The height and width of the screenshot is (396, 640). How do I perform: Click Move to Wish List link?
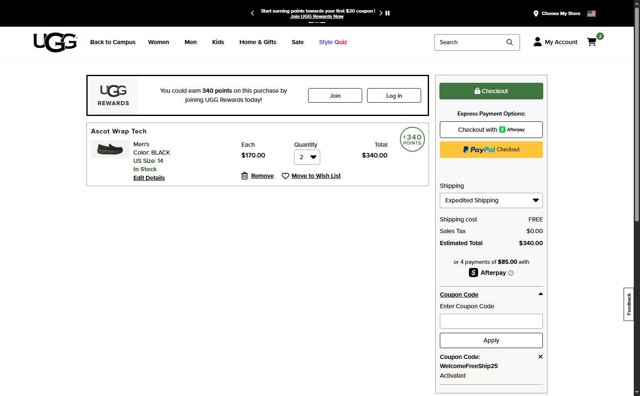click(316, 176)
